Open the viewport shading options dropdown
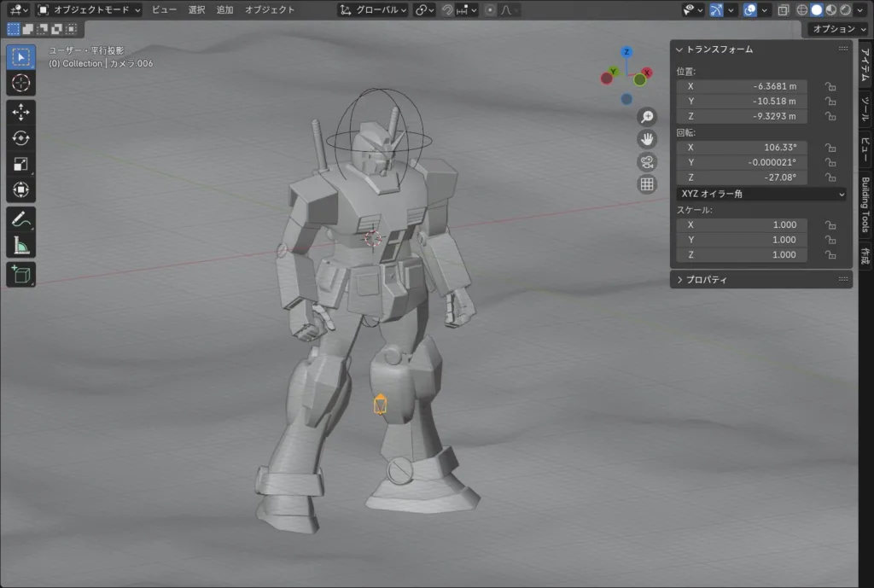Screen dimensions: 874x588 (860, 10)
